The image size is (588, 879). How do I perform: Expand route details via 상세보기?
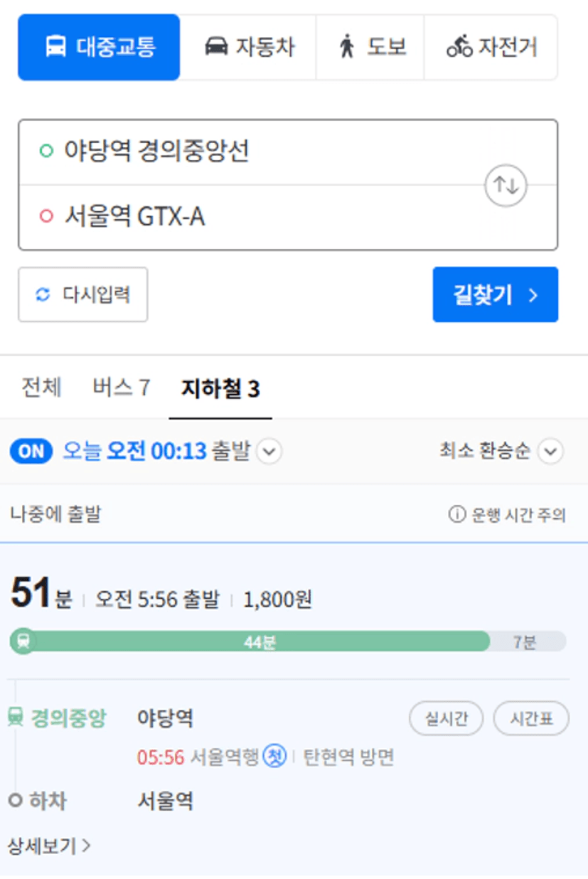click(x=49, y=846)
